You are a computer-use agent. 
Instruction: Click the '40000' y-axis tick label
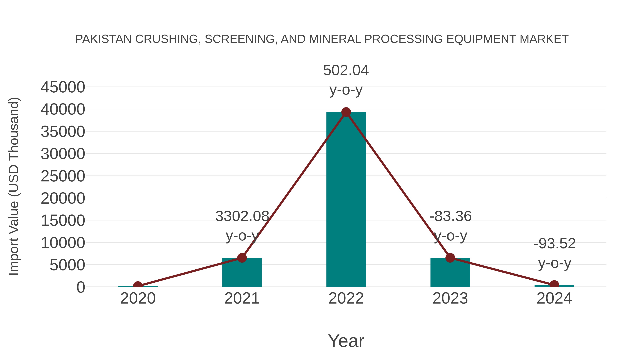[63, 109]
